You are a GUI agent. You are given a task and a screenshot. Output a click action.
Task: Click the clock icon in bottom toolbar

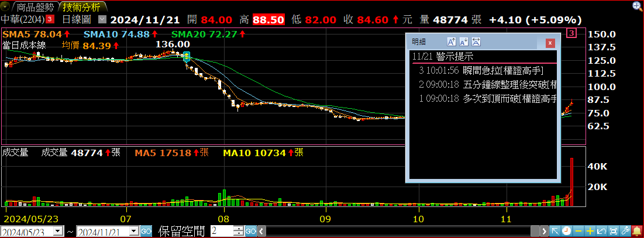tap(567, 231)
